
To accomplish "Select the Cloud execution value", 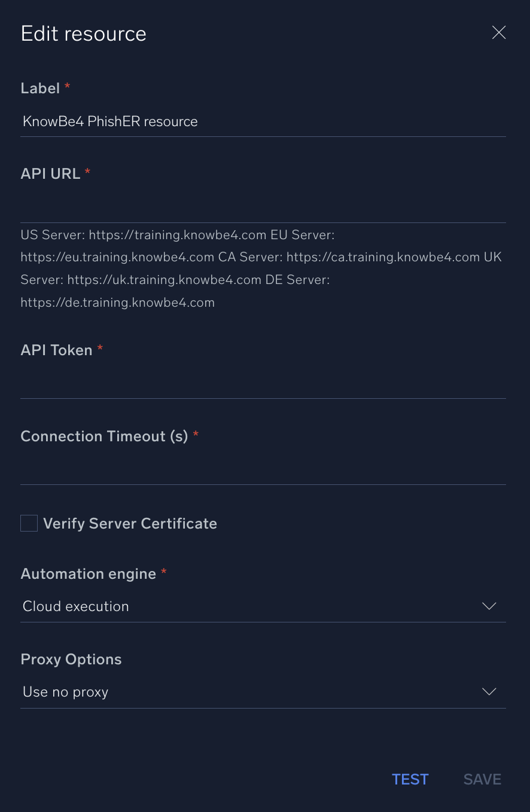I will pos(75,606).
